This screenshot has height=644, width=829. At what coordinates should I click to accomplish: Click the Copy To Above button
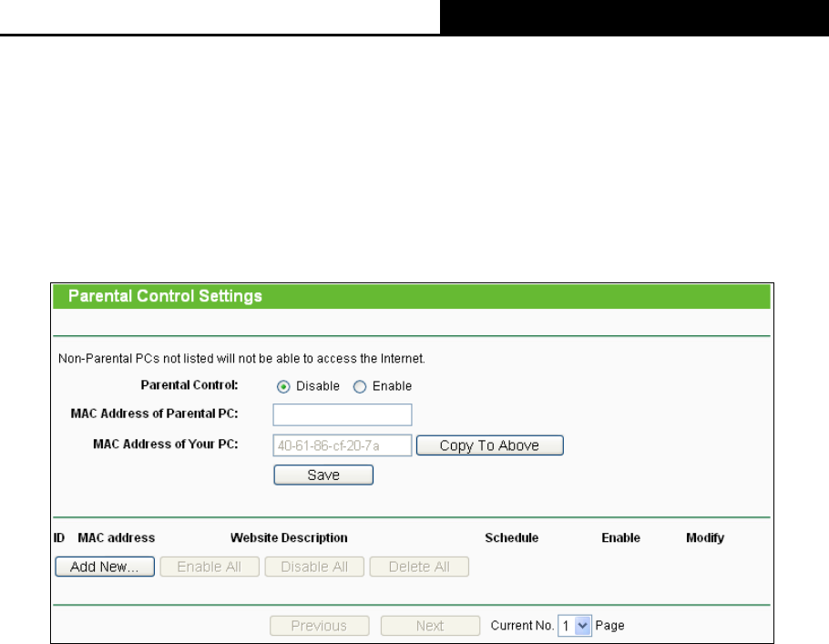[x=489, y=445]
